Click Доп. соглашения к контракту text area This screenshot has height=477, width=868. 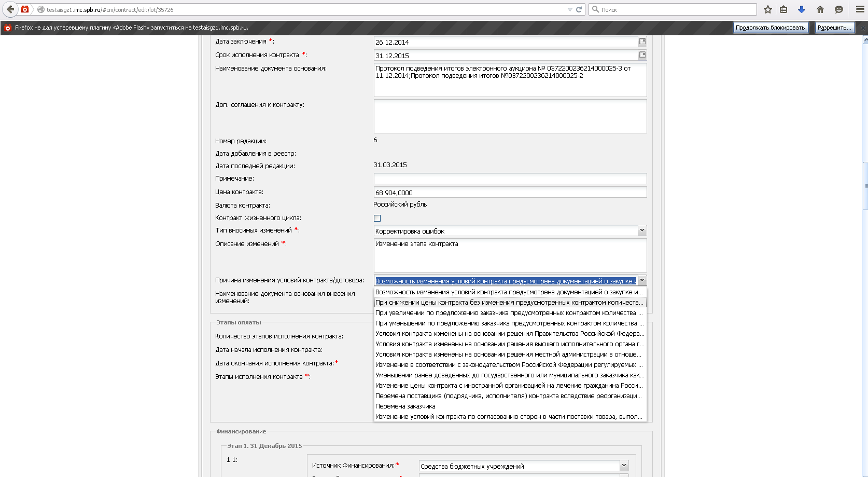click(x=510, y=116)
